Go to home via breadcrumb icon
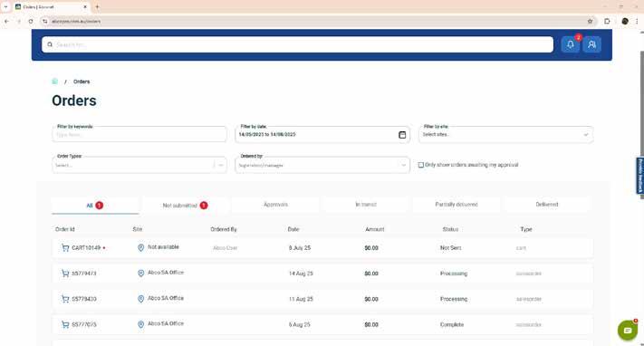Image resolution: width=644 pixels, height=346 pixels. click(54, 82)
